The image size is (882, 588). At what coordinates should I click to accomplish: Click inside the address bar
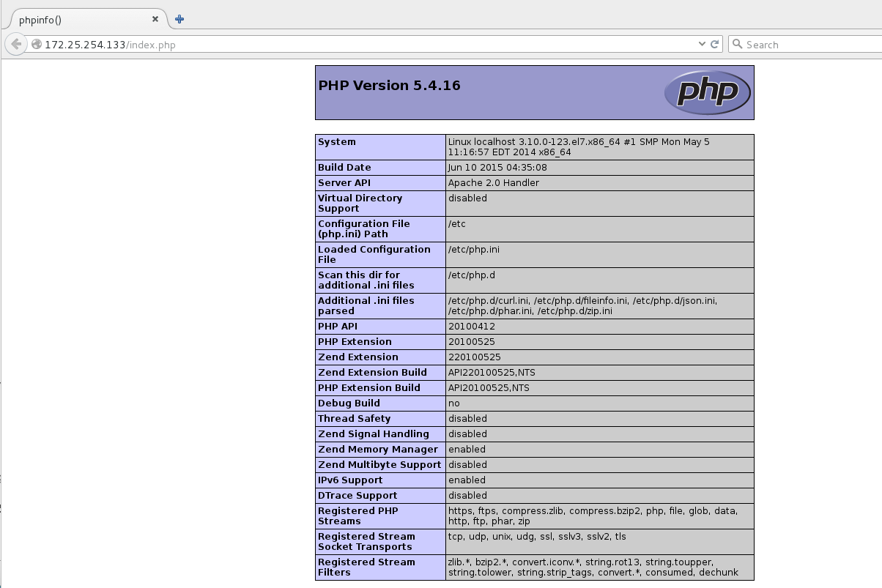[293, 44]
